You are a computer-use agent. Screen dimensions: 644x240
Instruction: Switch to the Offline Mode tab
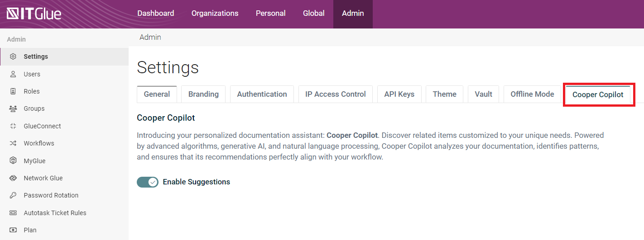pyautogui.click(x=532, y=94)
